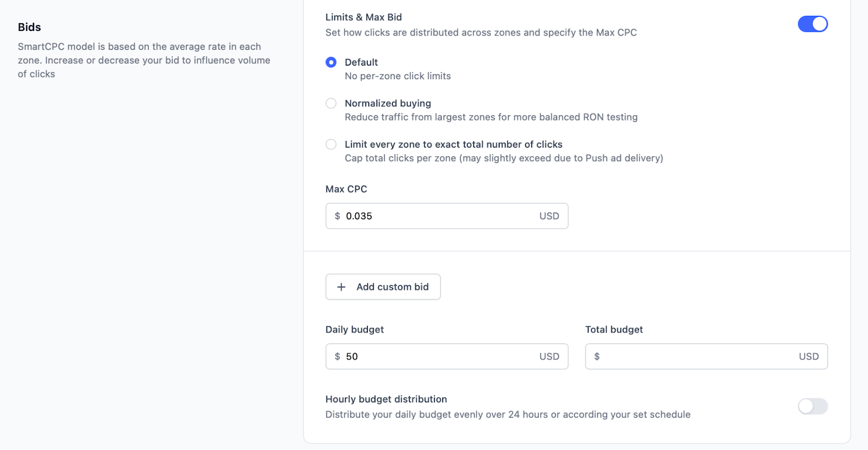The width and height of the screenshot is (868, 450).
Task: Disable the Limits & Max Bid switch
Action: 812,24
